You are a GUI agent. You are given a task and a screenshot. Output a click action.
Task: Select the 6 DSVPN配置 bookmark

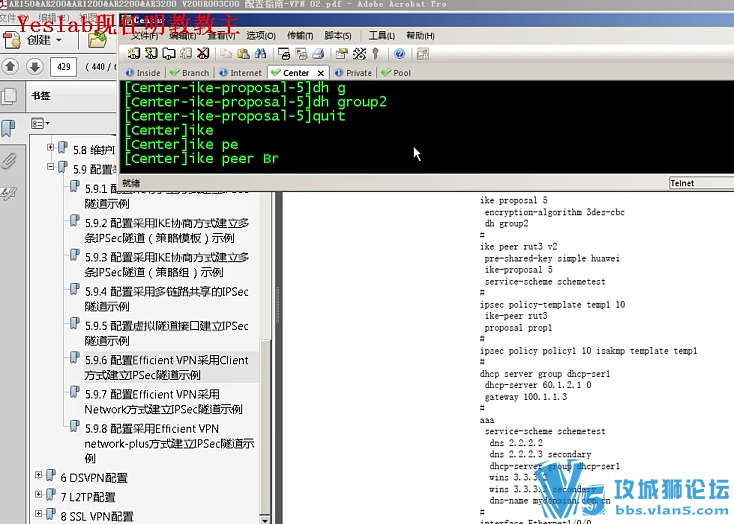pyautogui.click(x=94, y=478)
